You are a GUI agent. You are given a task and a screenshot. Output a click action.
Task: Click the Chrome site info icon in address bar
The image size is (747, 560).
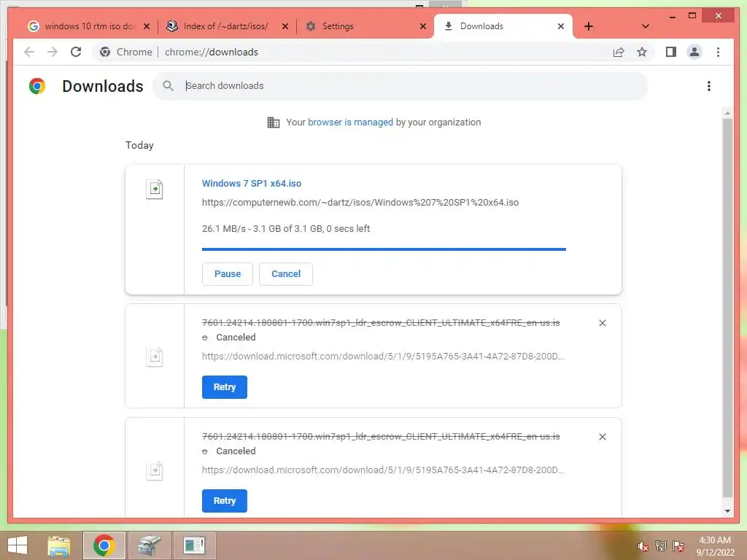105,52
